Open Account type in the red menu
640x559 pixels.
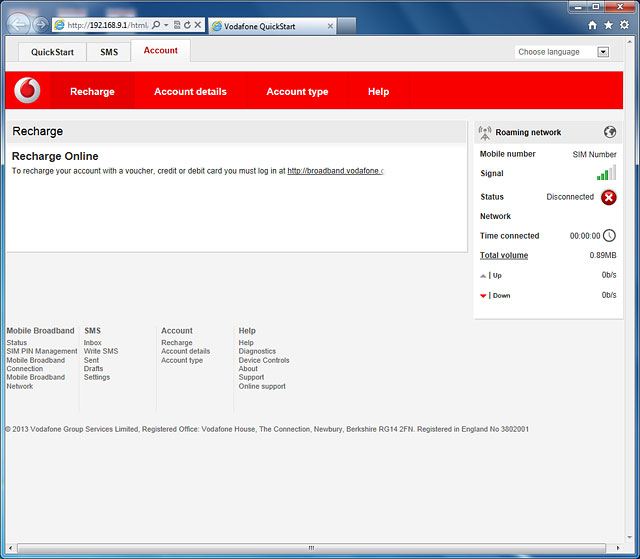297,91
